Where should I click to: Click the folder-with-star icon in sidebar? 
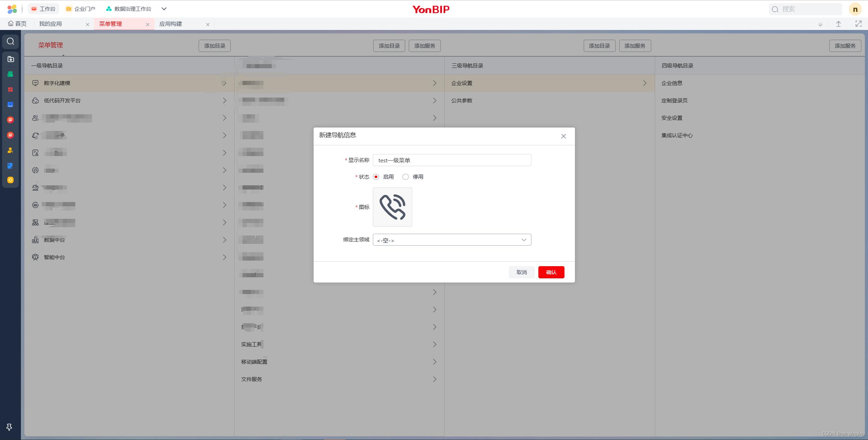10,59
